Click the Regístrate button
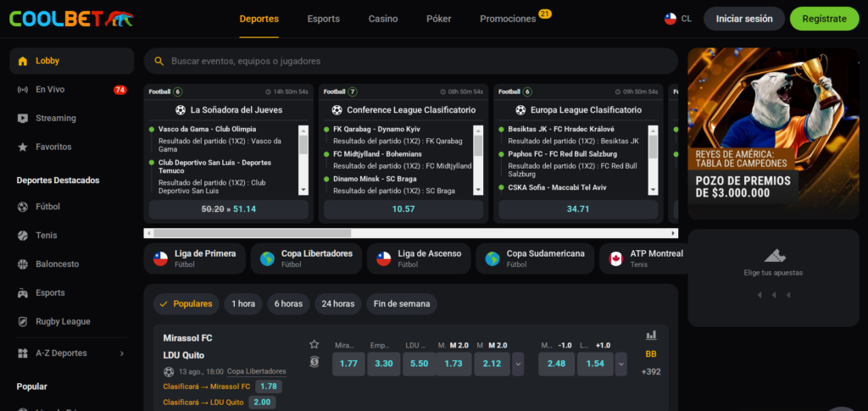The height and width of the screenshot is (411, 868). point(824,19)
